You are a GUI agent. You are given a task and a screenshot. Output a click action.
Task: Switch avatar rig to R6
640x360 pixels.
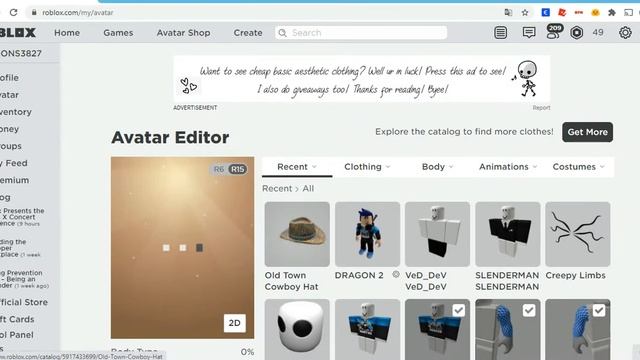[219, 169]
